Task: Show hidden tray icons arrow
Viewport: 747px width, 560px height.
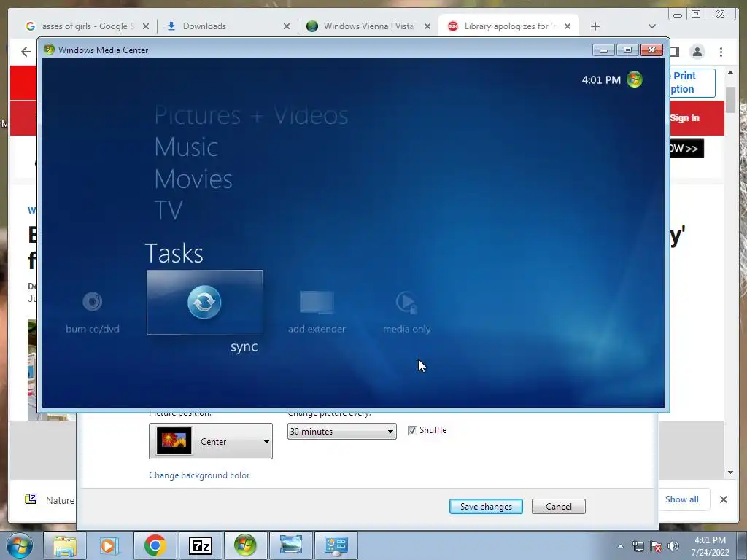Action: pos(620,546)
